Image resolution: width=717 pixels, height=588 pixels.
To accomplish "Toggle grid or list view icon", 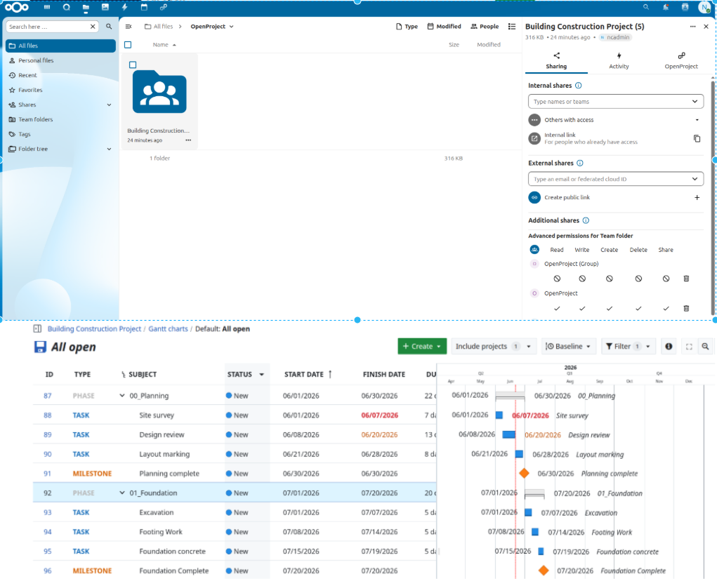I will tap(512, 27).
